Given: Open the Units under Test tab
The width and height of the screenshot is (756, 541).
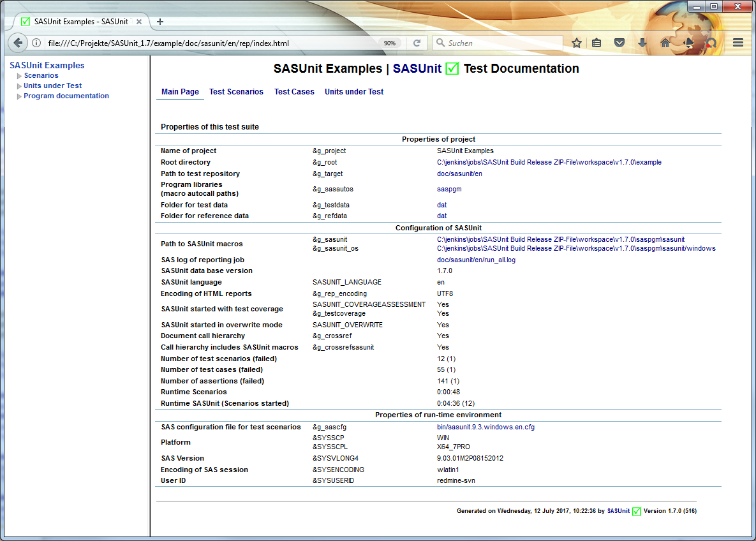Looking at the screenshot, I should tap(354, 92).
